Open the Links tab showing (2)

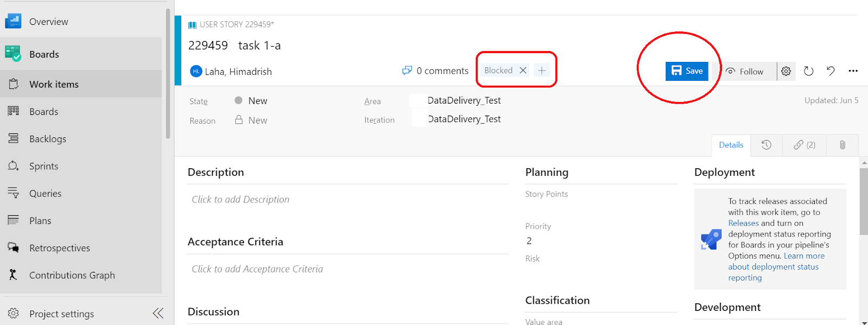tap(804, 145)
